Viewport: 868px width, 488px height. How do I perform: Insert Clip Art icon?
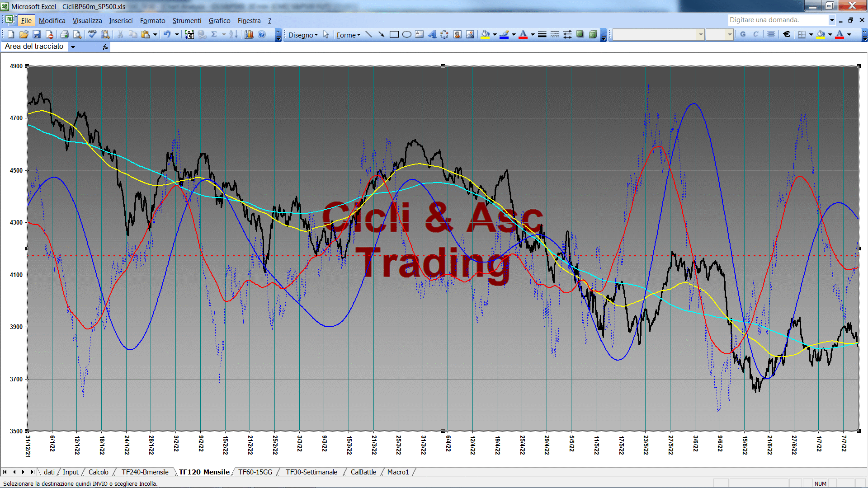[x=457, y=34]
